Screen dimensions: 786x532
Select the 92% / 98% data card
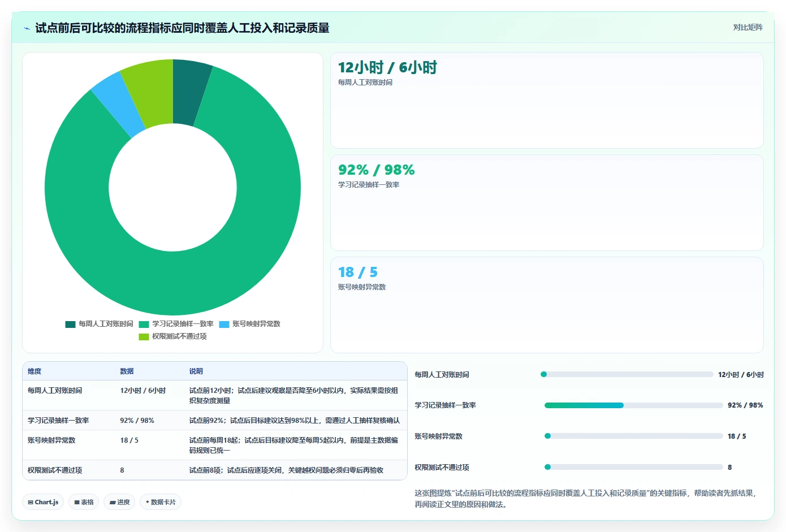pos(547,203)
